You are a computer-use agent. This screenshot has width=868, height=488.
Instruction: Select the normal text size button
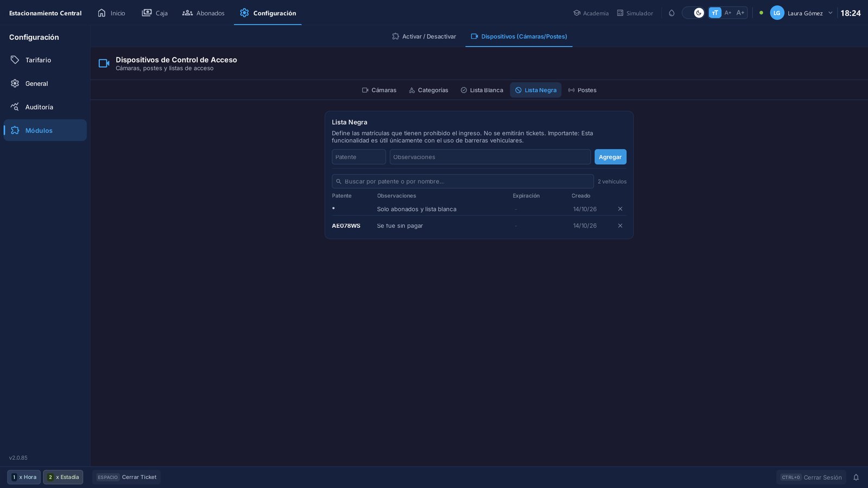point(715,13)
